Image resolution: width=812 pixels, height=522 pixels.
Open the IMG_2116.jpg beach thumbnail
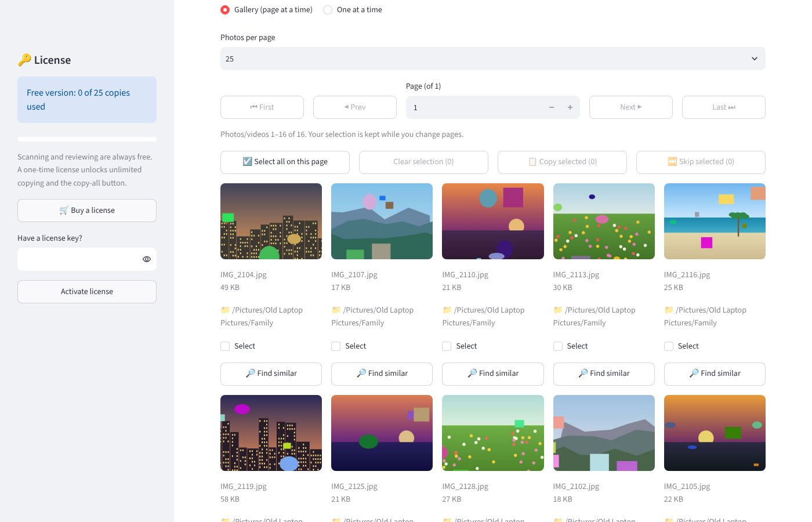click(x=715, y=221)
